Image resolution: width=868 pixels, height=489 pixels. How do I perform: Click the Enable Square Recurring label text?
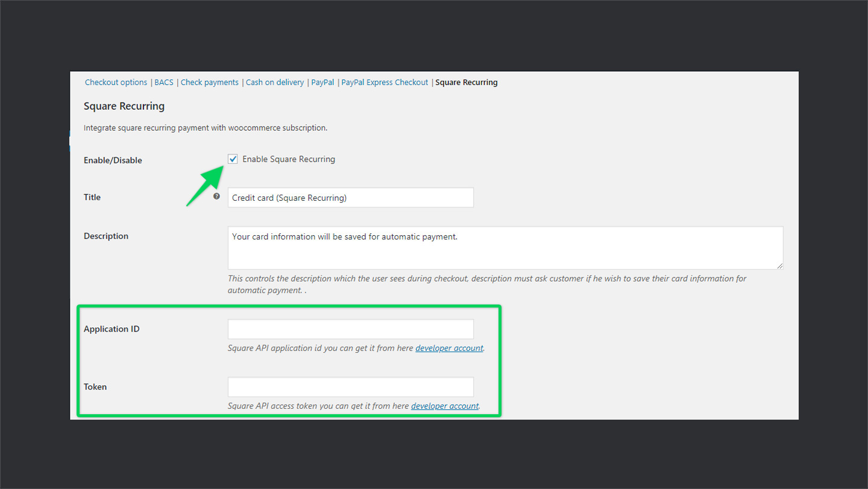[289, 159]
